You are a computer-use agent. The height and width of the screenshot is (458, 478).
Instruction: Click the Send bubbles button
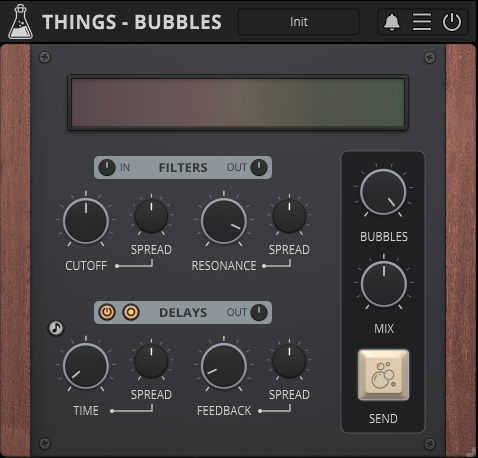(x=383, y=375)
